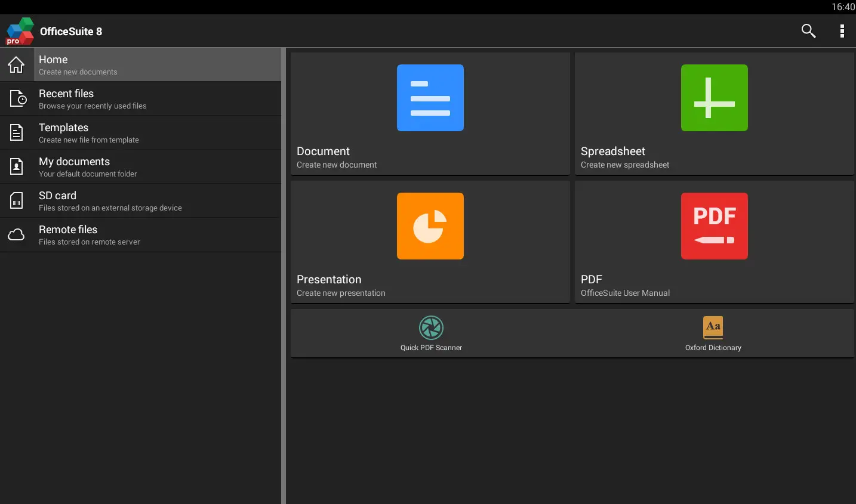Click the SD card icon
This screenshot has height=504, width=856.
click(x=17, y=200)
